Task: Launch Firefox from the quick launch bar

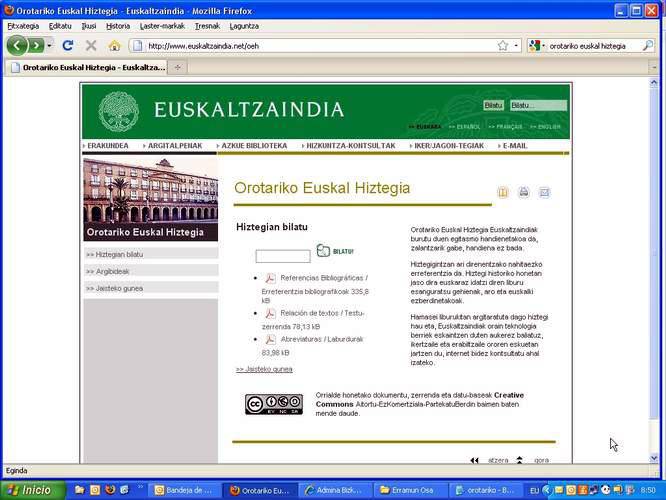Action: [x=110, y=490]
